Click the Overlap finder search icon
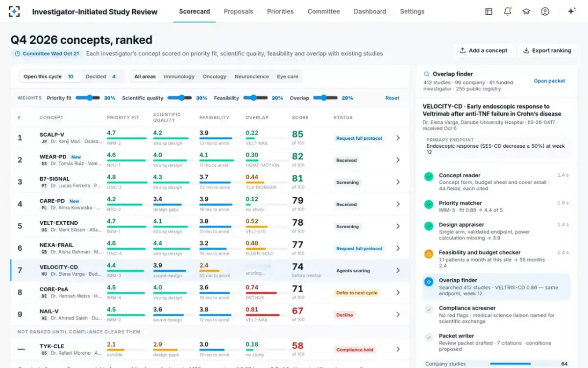588x368 pixels. pos(427,74)
